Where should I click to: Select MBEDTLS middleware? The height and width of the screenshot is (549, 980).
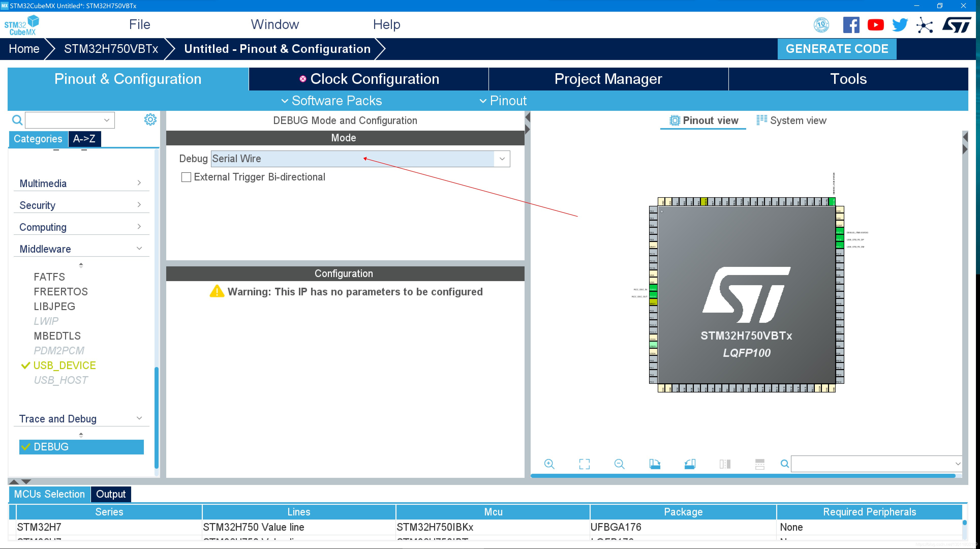coord(57,336)
